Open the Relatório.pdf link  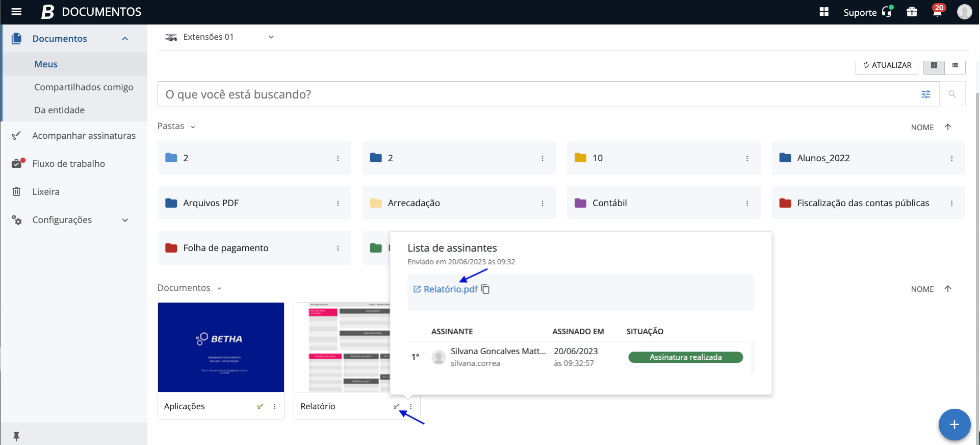tap(450, 289)
